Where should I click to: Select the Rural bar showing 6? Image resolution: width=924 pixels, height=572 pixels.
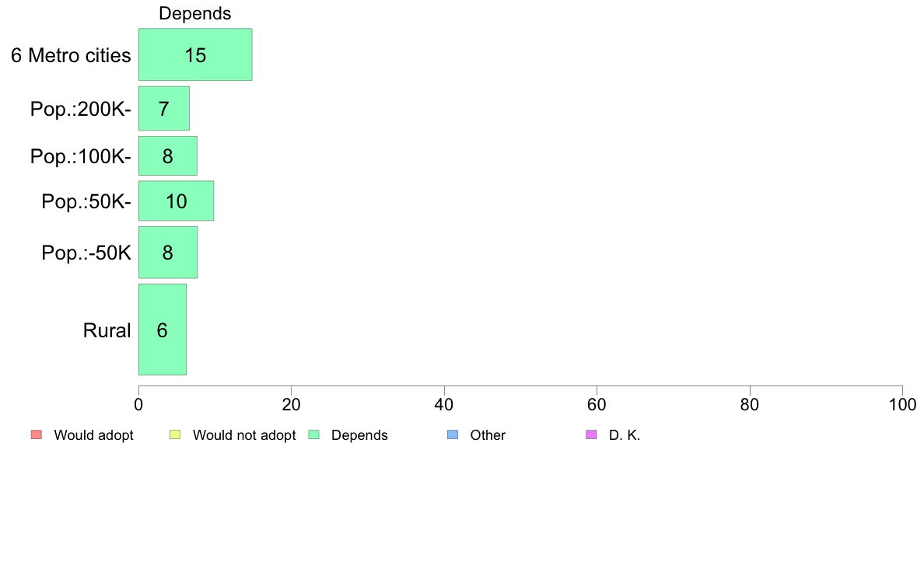[163, 330]
